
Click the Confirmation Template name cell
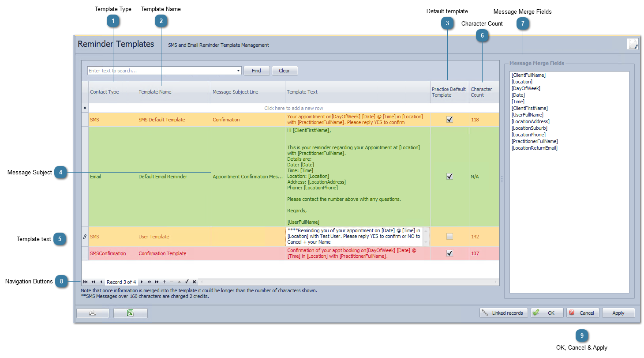[174, 253]
